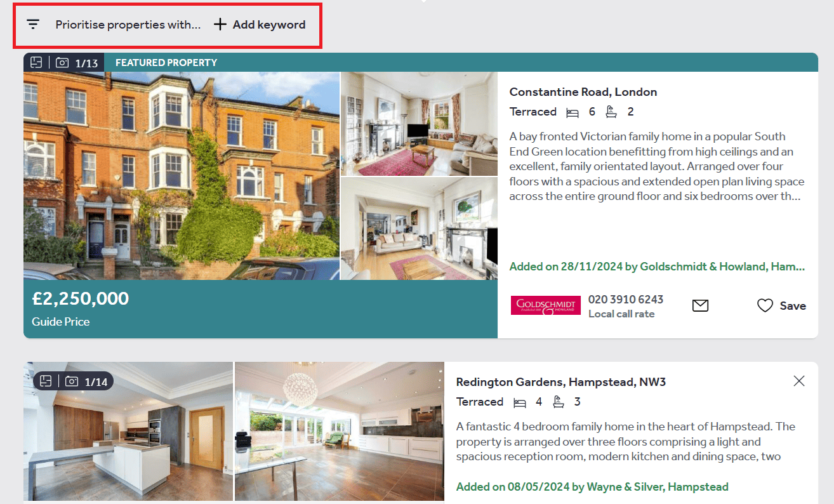This screenshot has height=504, width=834.
Task: Click lower living room photo with sofa
Action: 419,229
